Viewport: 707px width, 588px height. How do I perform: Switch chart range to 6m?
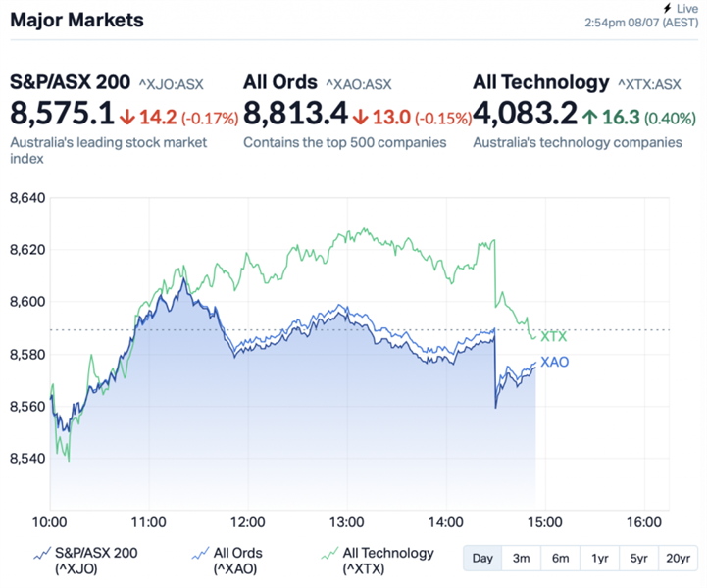[560, 558]
